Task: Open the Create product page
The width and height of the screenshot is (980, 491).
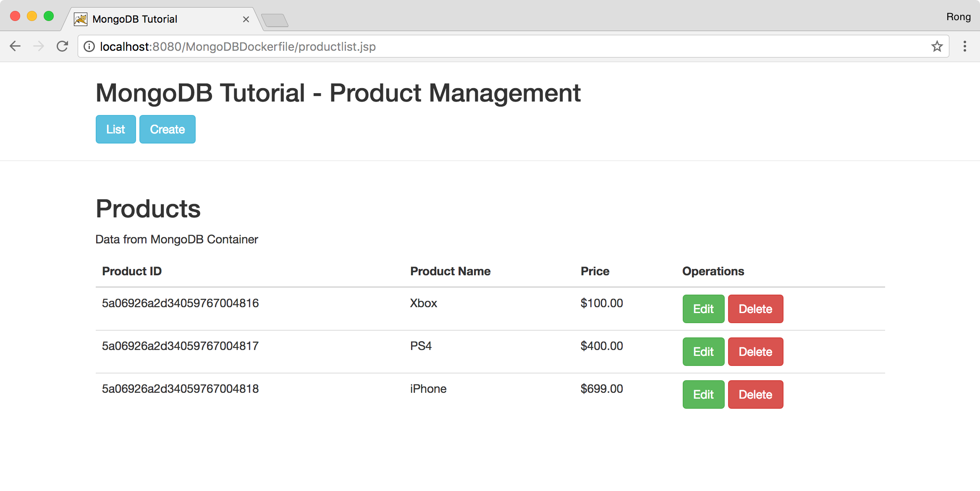Action: point(167,129)
